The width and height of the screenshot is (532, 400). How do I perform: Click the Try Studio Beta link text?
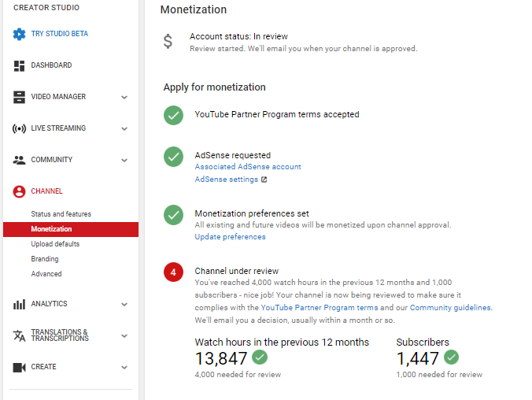click(x=59, y=34)
